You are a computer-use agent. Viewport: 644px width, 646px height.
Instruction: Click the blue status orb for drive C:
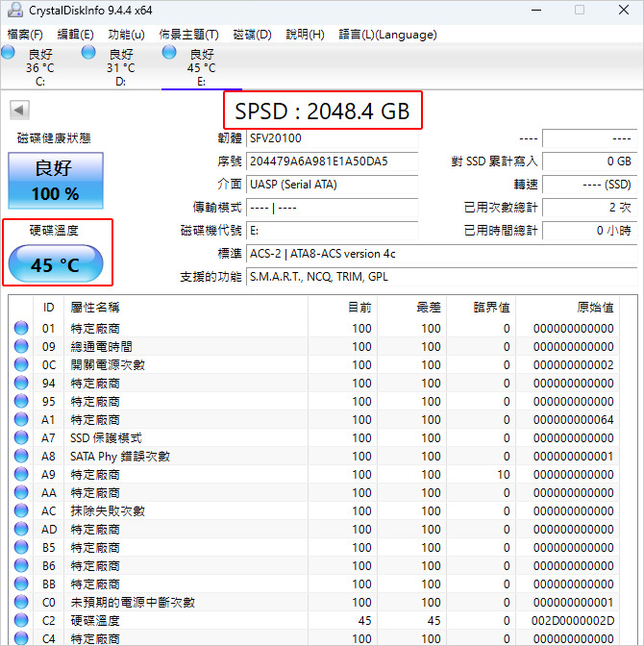[x=8, y=53]
